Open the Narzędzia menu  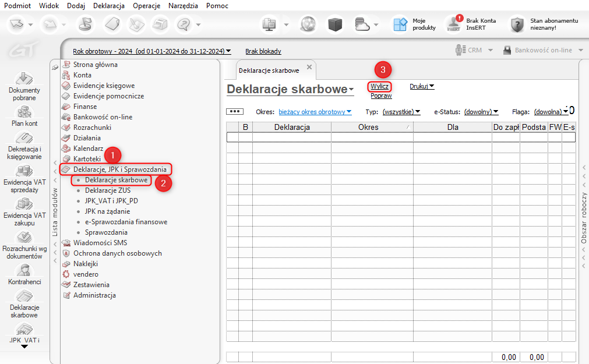[183, 6]
